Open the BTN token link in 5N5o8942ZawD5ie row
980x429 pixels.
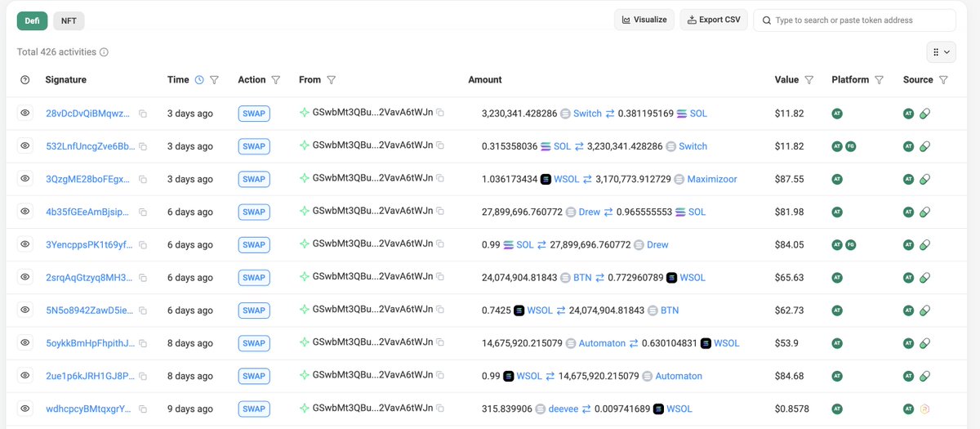(x=670, y=311)
